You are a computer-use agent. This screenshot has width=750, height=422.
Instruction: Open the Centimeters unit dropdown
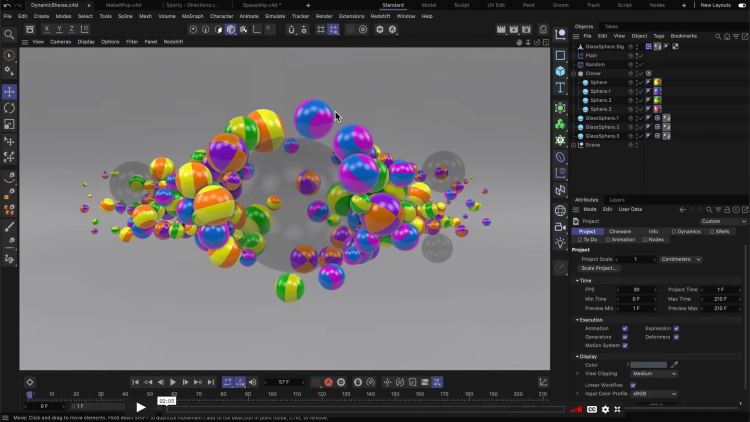681,259
